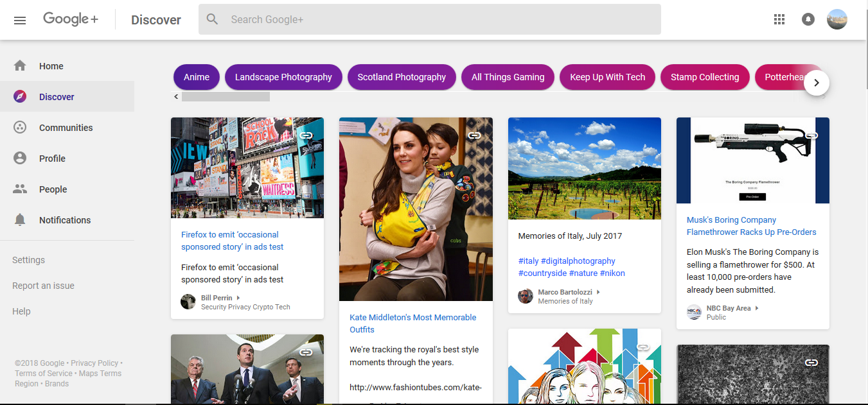Click the People group icon
The image size is (868, 405).
[x=20, y=189]
